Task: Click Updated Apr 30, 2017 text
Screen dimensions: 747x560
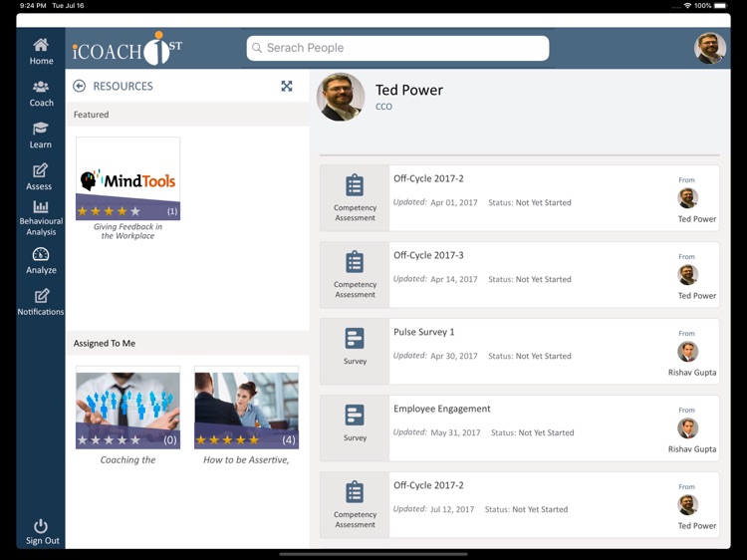Action: pyautogui.click(x=435, y=356)
